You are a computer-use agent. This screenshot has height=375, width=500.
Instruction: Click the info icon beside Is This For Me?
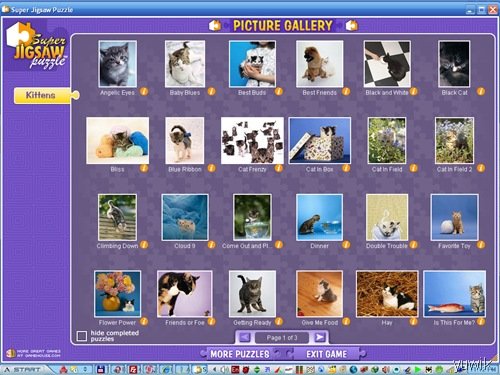(x=481, y=321)
